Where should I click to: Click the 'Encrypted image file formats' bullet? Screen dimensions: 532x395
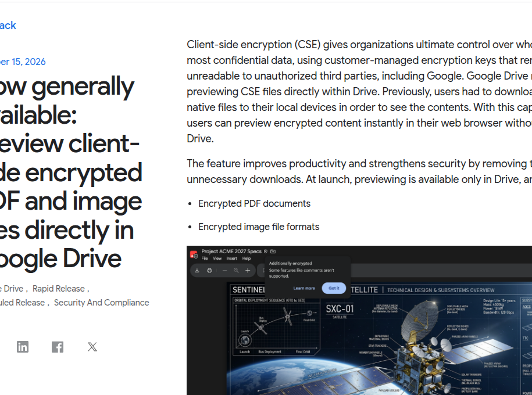[259, 227]
